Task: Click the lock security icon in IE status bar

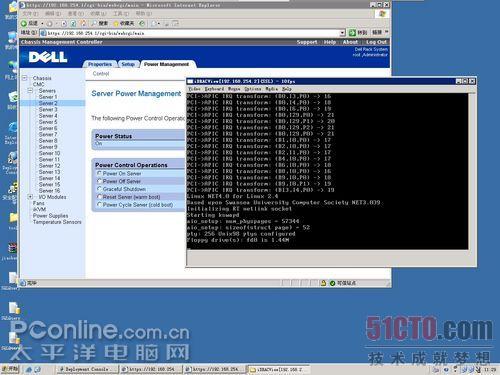Action: click(323, 283)
